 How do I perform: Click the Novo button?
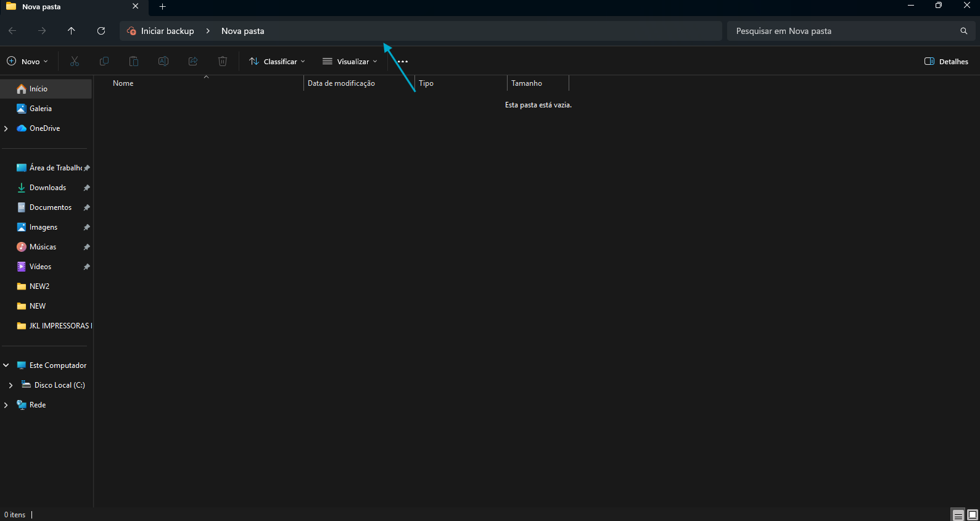(x=28, y=61)
